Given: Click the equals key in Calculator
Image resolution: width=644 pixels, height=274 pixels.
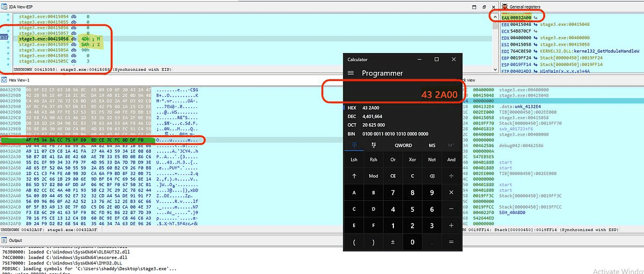Looking at the screenshot, I should [451, 242].
